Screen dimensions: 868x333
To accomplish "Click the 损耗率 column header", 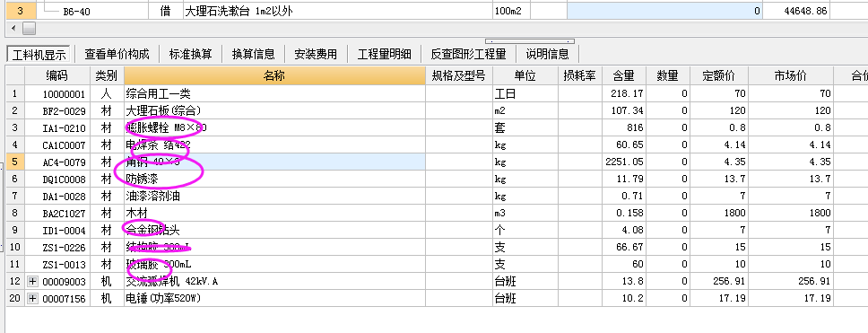I will (579, 76).
